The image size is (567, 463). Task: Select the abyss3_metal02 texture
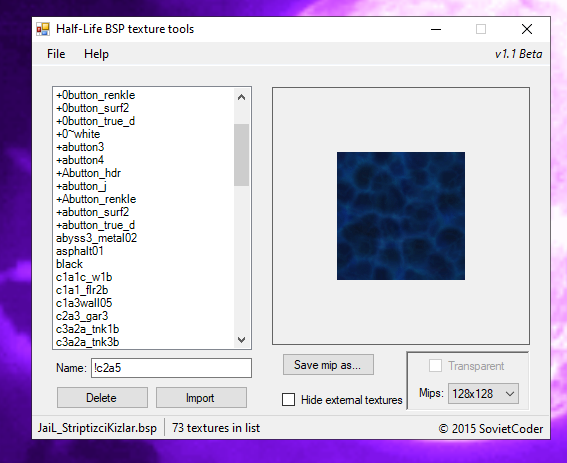click(x=96, y=238)
